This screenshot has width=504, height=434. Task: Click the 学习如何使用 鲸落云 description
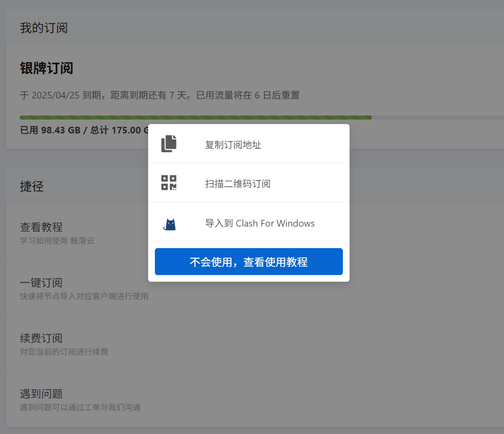pyautogui.click(x=57, y=241)
